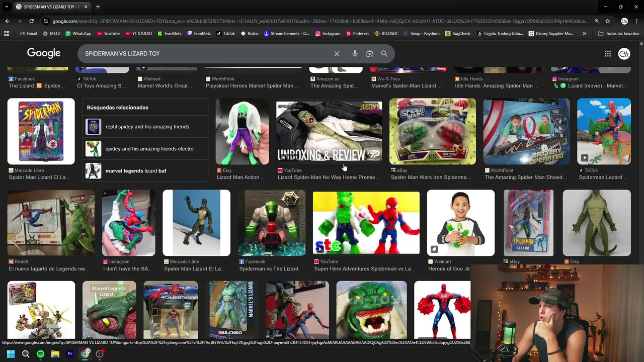Open the YT STUDIO bookmark
This screenshot has width=644, height=362.
(138, 34)
